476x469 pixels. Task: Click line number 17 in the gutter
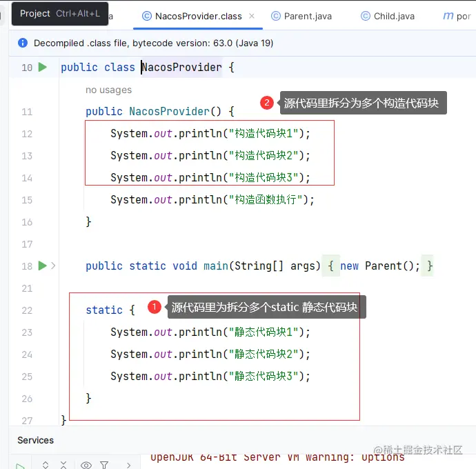(27, 244)
